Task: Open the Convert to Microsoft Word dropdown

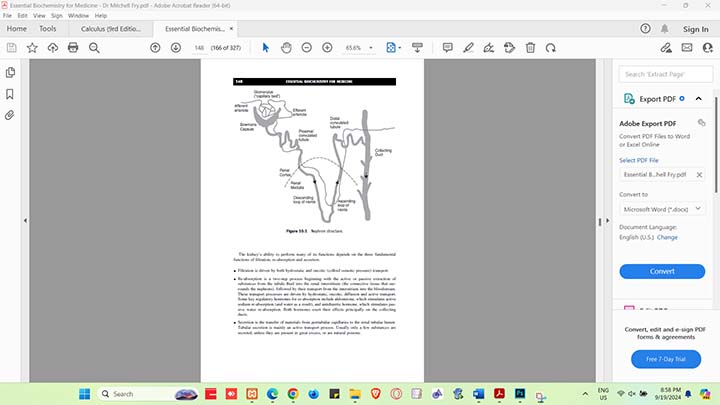Action: click(x=662, y=209)
